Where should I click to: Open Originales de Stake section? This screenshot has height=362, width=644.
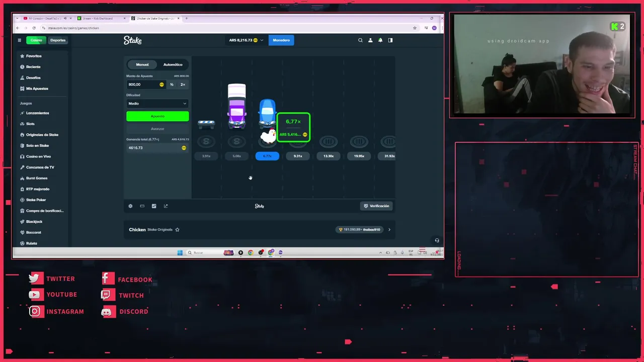pyautogui.click(x=42, y=135)
